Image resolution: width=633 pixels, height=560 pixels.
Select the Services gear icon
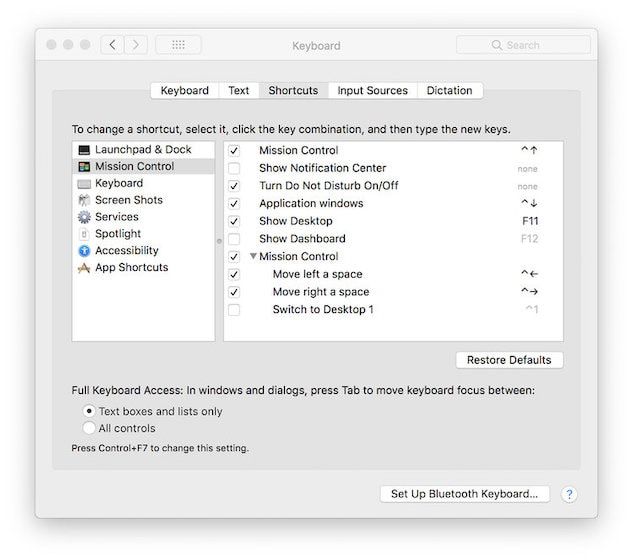tap(84, 217)
